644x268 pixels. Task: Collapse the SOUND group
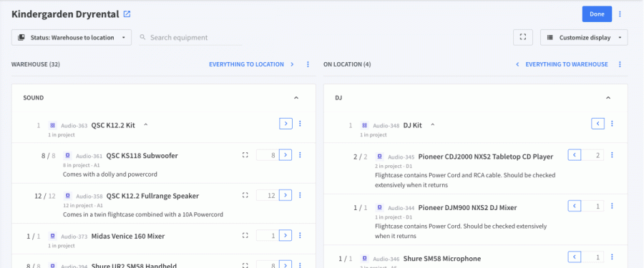[296, 98]
